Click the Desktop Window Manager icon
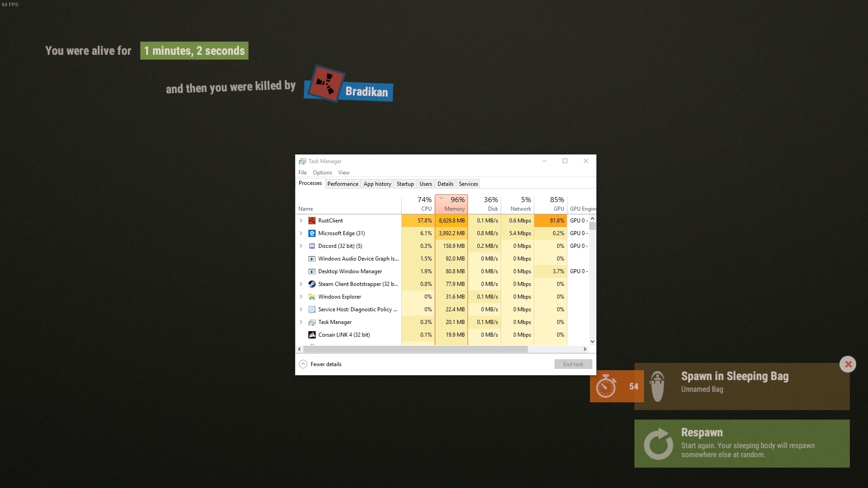868x488 pixels. (312, 271)
